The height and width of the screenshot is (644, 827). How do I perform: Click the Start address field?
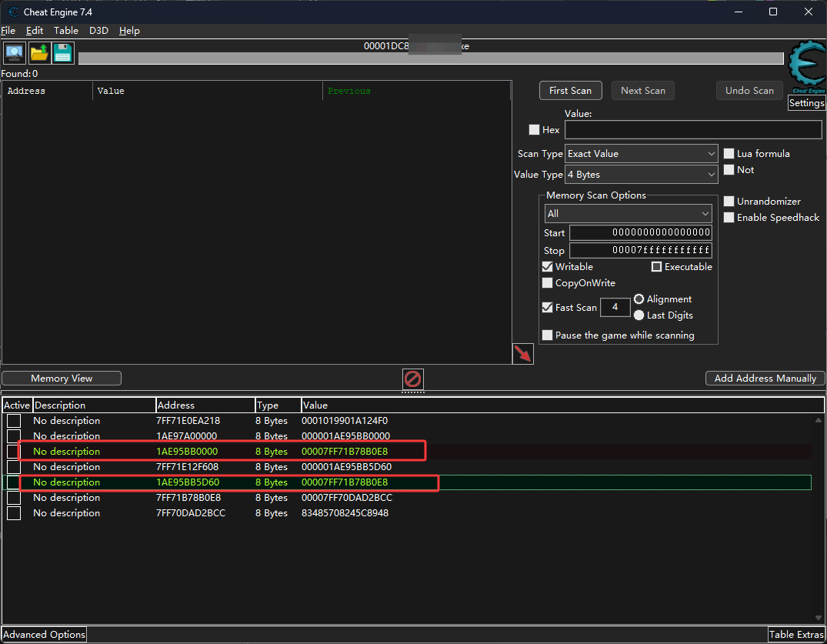click(x=640, y=232)
